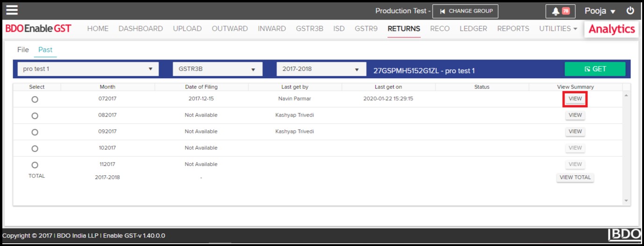The width and height of the screenshot is (644, 246).
Task: Select the radio button for month 112017
Action: click(x=35, y=165)
